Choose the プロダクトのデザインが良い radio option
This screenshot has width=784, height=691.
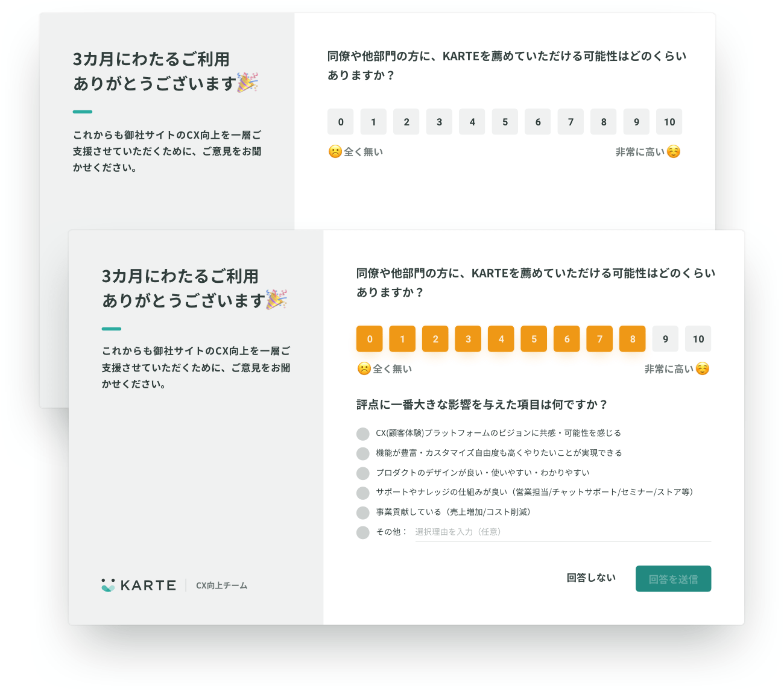(362, 473)
